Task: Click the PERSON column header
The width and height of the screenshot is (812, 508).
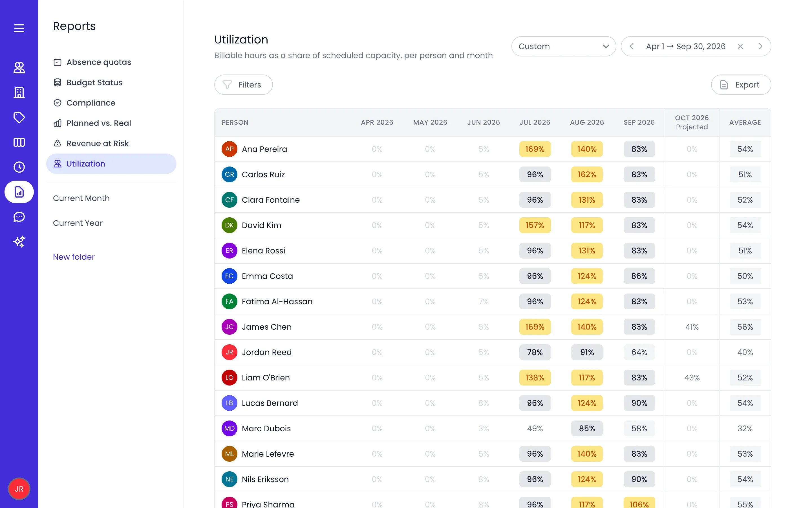Action: pyautogui.click(x=235, y=123)
